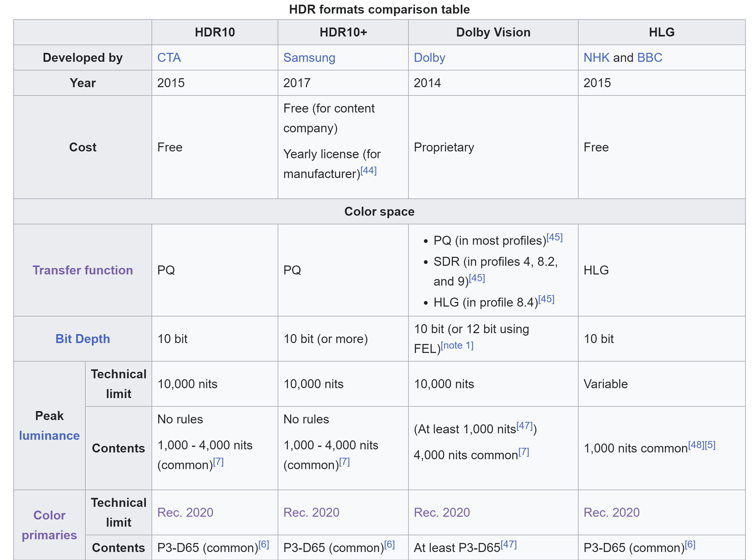Select the Color space section heading
This screenshot has height=560, width=756.
tap(379, 211)
